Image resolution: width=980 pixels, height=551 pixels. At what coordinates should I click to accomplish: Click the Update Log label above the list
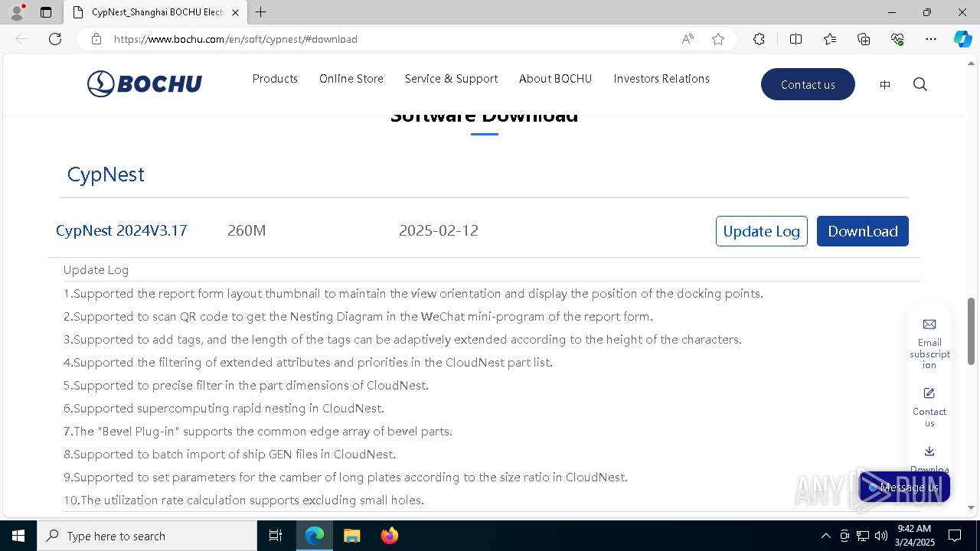tap(96, 269)
